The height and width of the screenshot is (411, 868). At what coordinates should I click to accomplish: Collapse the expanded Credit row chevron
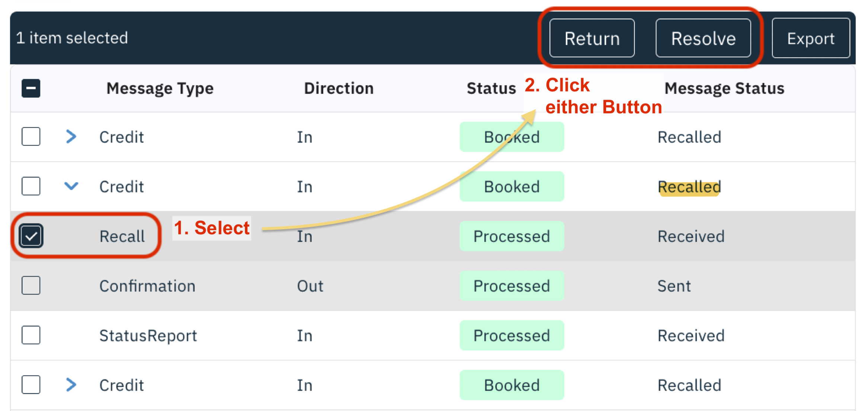pos(71,186)
